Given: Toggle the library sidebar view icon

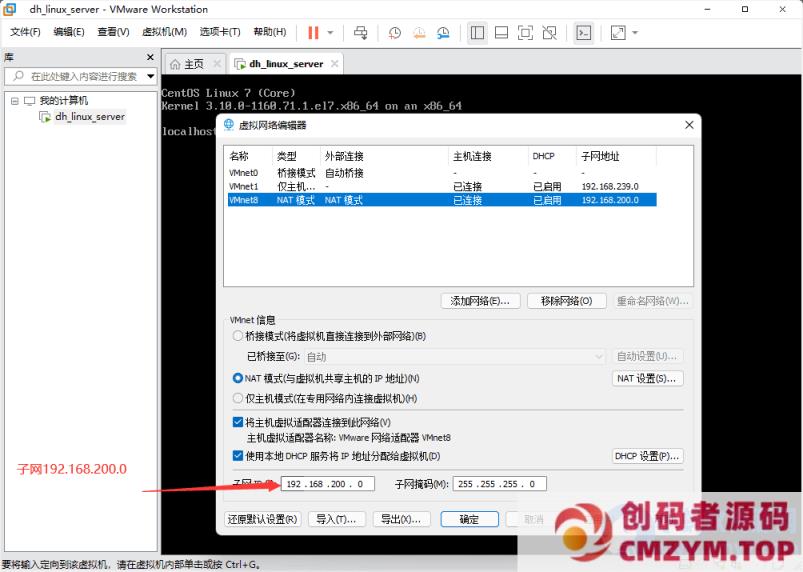Looking at the screenshot, I should (x=477, y=33).
